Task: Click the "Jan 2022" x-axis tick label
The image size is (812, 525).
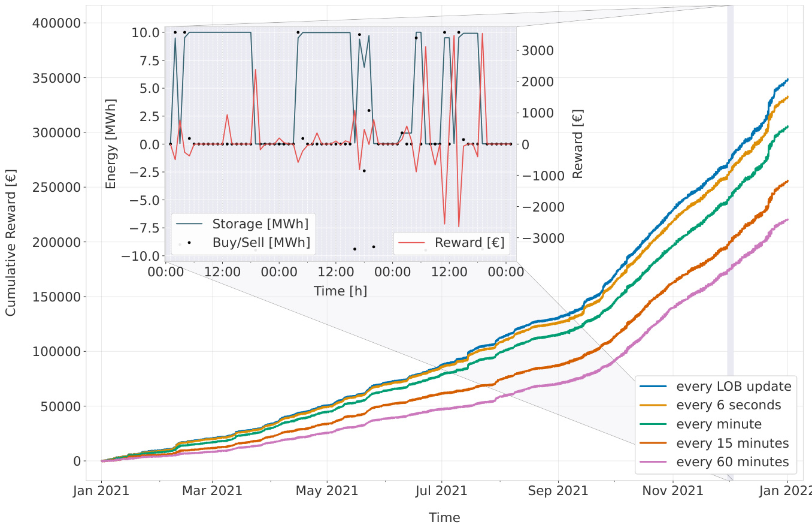Action: (x=787, y=491)
